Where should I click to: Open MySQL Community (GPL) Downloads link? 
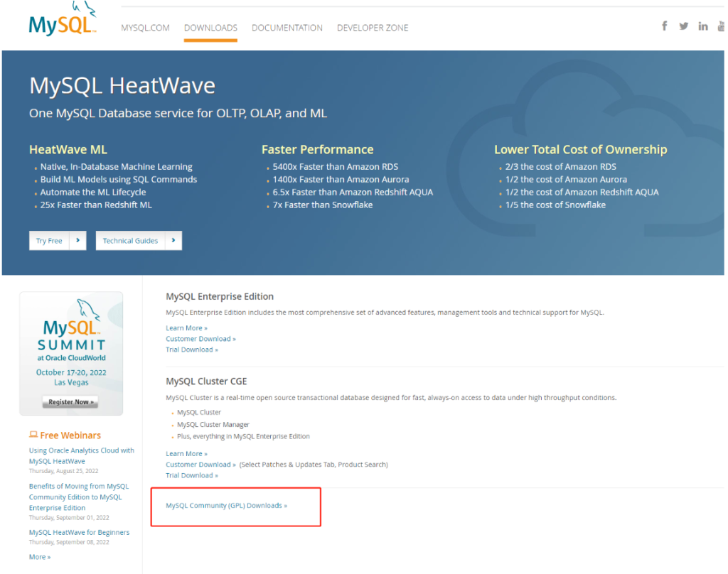click(x=226, y=505)
